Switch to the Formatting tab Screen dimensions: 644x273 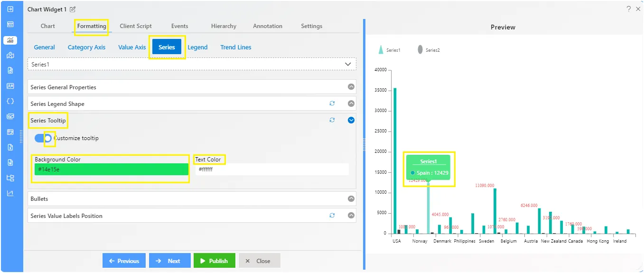[92, 26]
